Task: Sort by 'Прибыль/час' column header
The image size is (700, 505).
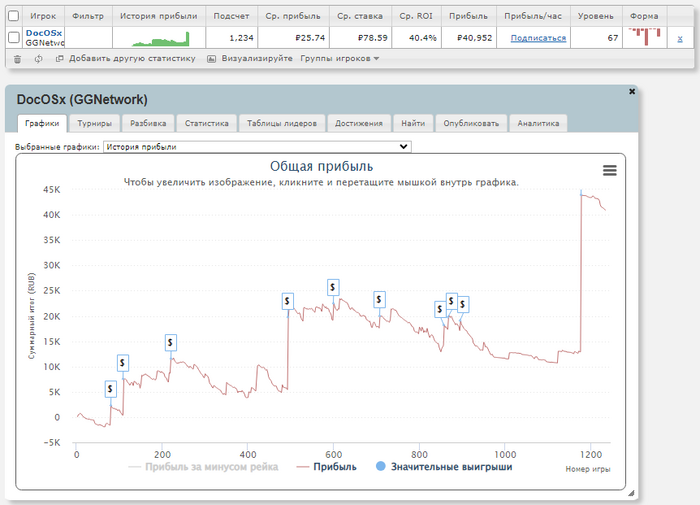Action: (x=533, y=16)
